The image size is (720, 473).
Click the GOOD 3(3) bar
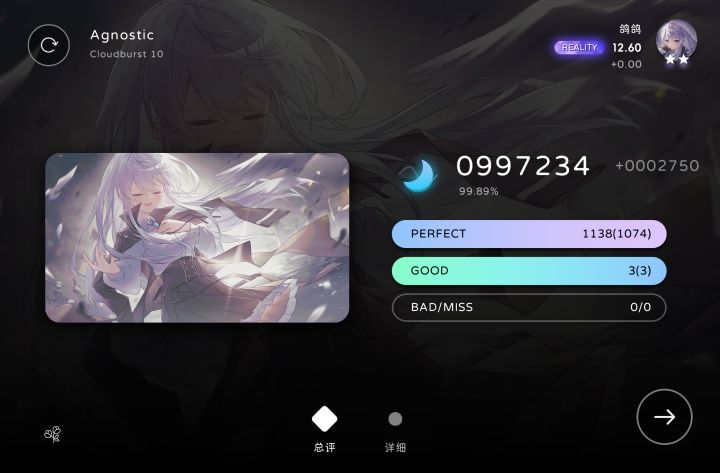coord(529,270)
